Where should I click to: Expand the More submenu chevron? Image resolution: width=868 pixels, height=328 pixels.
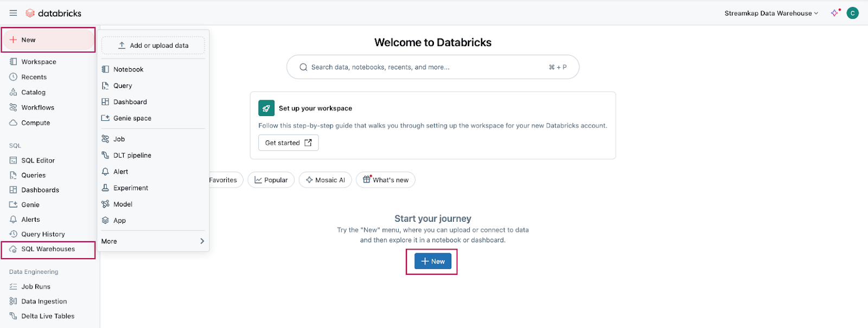[202, 241]
